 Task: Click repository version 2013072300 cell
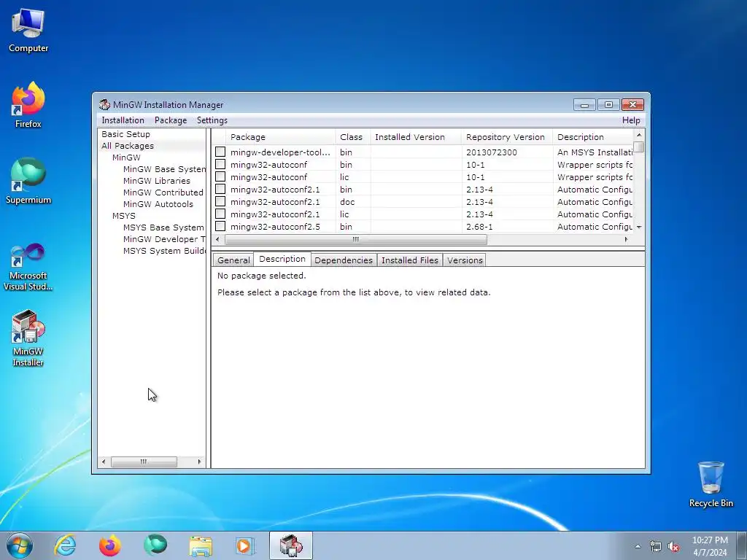tap(492, 152)
